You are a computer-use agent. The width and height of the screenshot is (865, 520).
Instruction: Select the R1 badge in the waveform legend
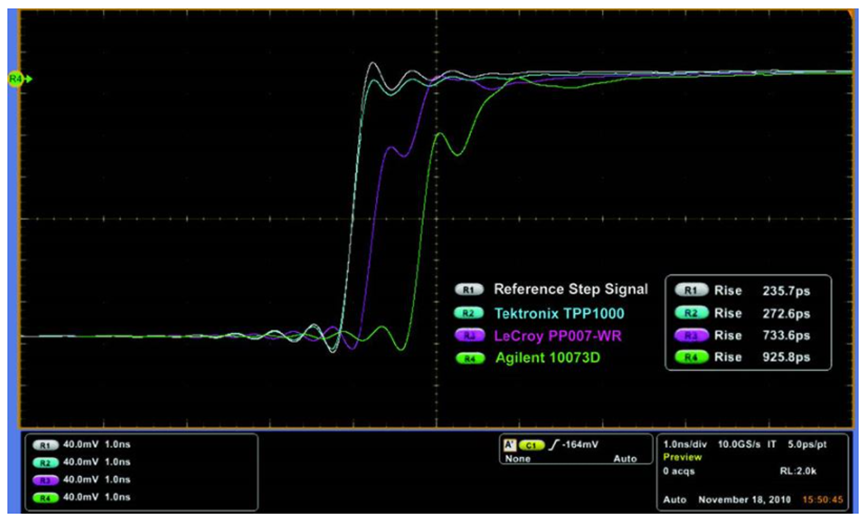[468, 290]
